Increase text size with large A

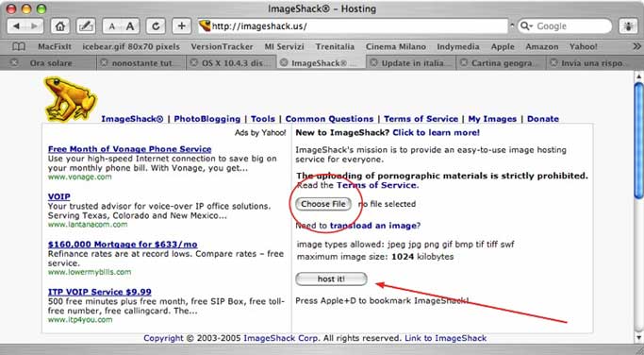[130, 26]
